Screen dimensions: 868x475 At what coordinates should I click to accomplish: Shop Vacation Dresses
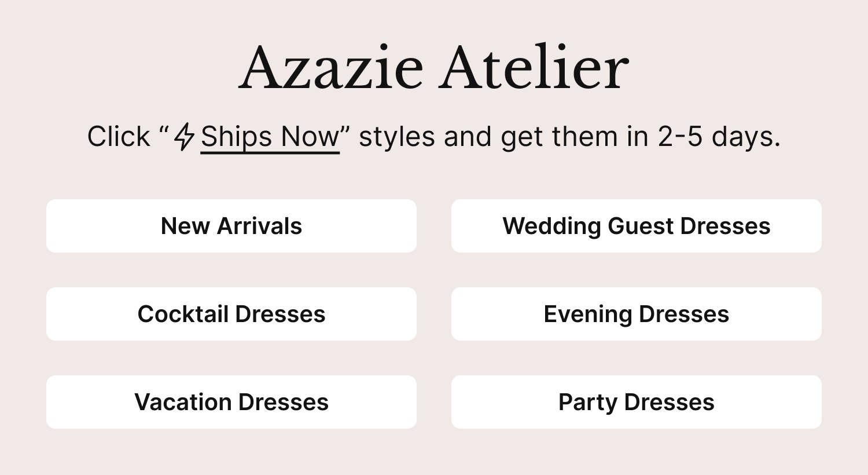coord(231,402)
